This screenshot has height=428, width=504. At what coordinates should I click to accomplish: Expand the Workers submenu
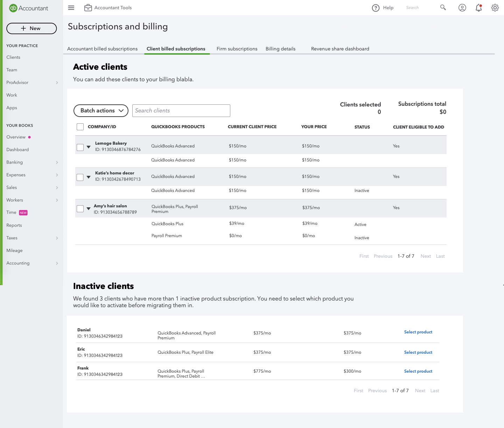tap(57, 200)
